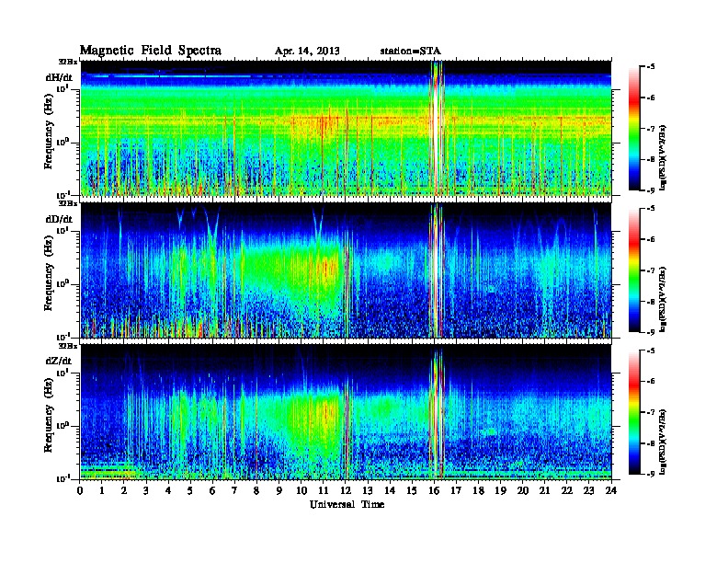Click hour 13 on the Universal Time axis
Screen dimensions: 728x563
368,490
